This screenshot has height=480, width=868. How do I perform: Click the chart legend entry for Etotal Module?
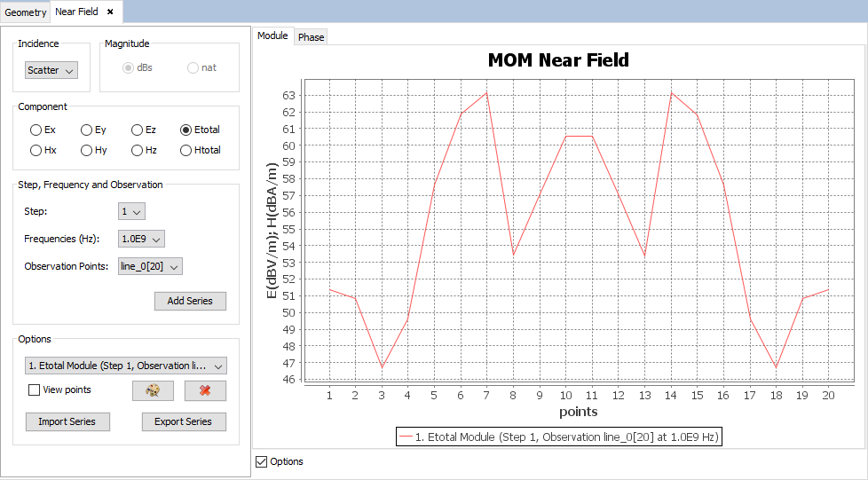pos(559,437)
